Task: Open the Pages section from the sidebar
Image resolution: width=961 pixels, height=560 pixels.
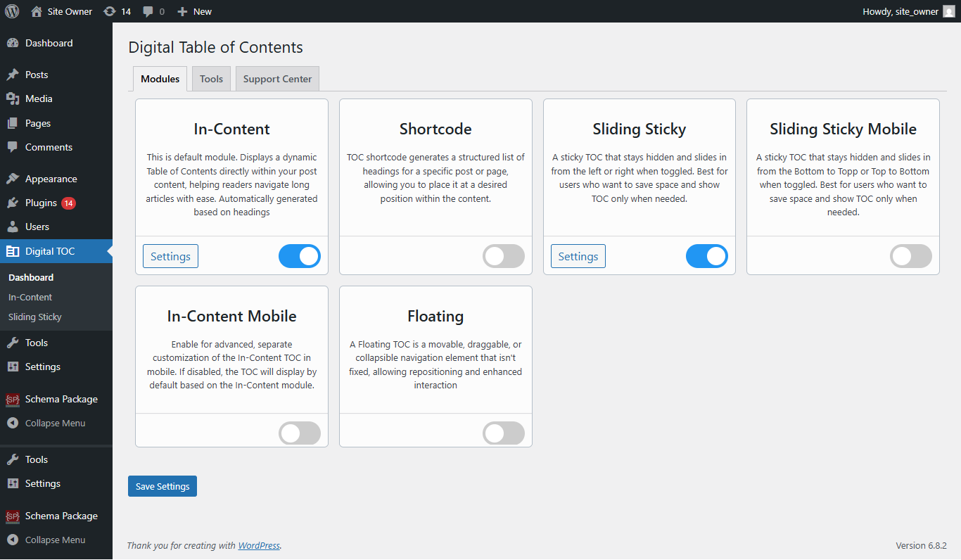Action: 39,123
